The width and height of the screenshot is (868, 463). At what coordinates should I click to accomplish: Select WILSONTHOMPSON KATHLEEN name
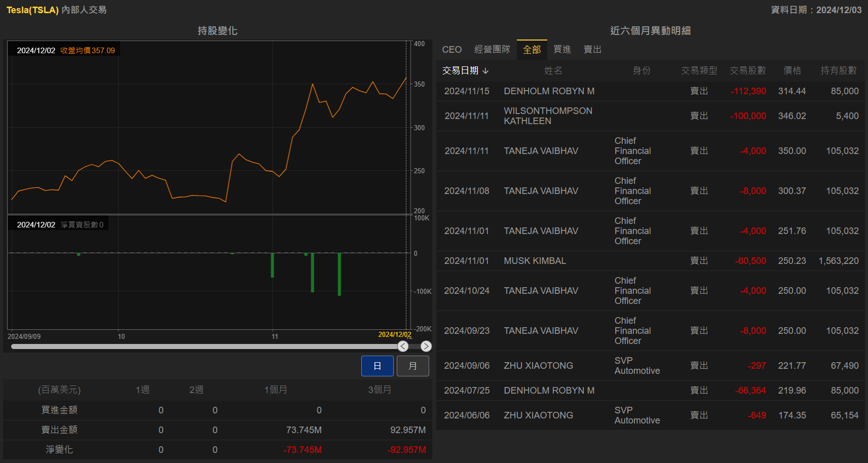coord(548,116)
